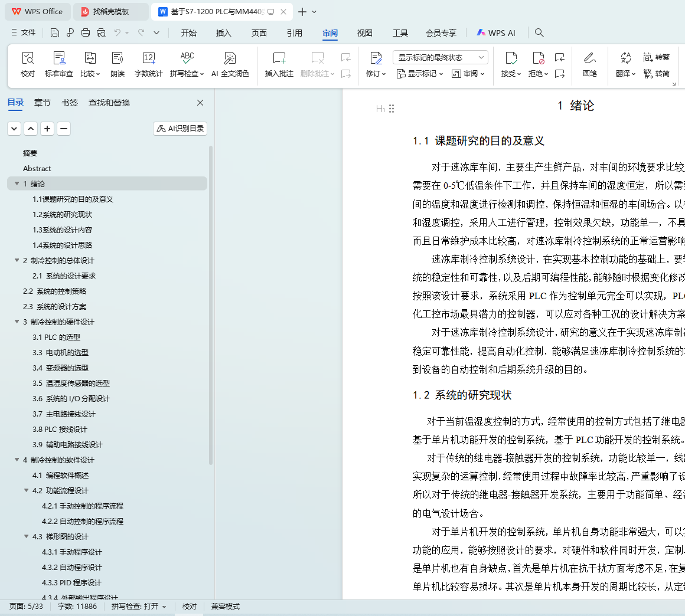Launch AI 全文润色 polishing
685x616 pixels.
coord(230,65)
